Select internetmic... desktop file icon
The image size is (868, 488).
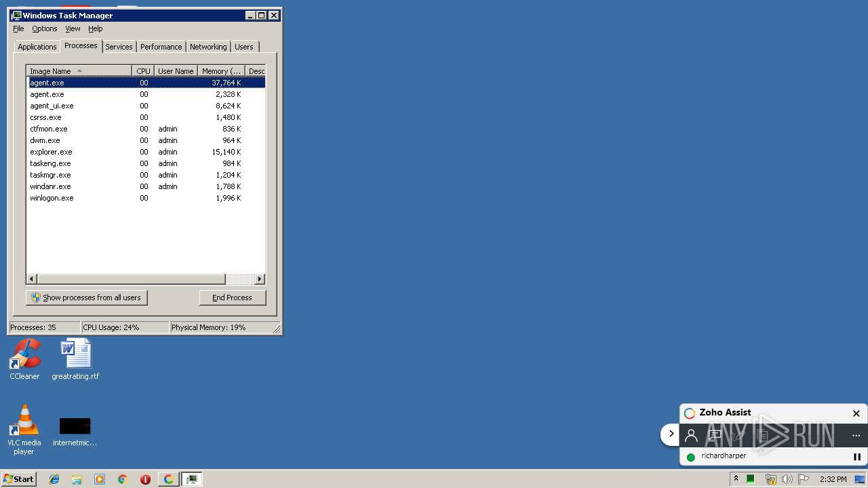point(75,432)
